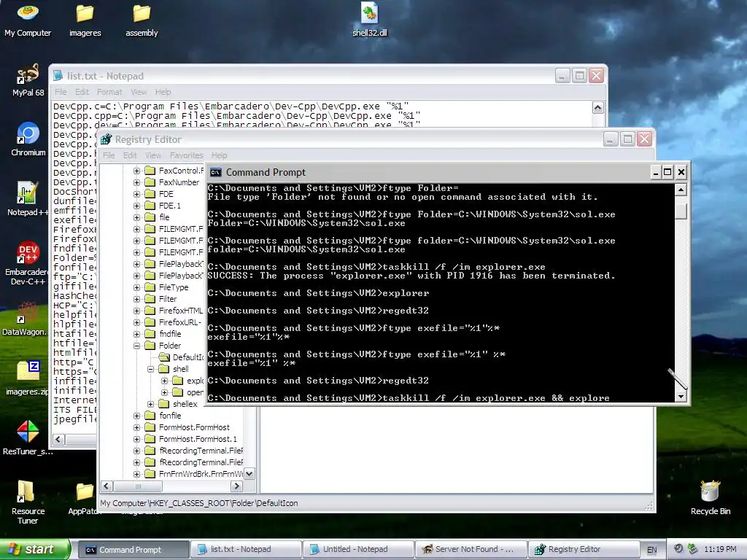Switch to Registry Editor taskbar button

[x=583, y=550]
